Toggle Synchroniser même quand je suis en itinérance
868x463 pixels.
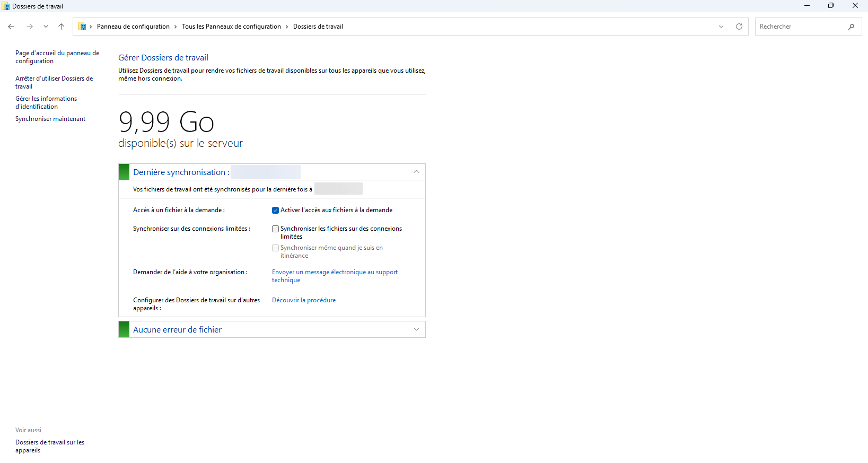point(275,248)
